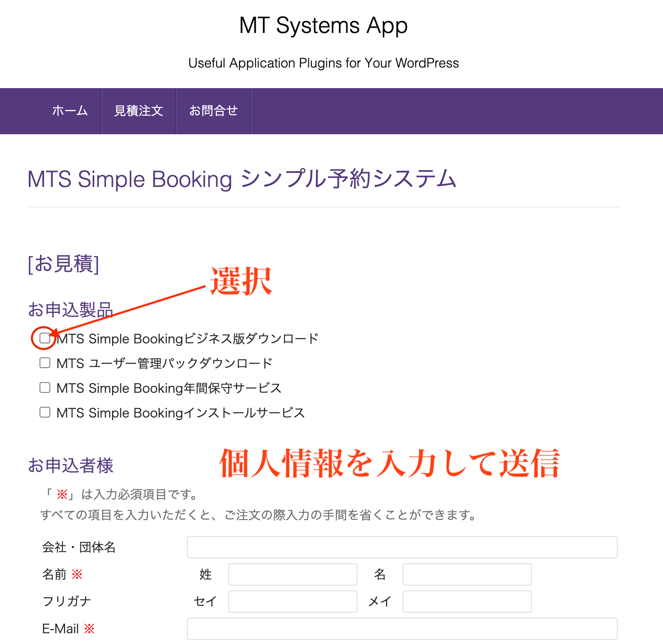
Task: Check the circled MTS Simple Bookingビジネス版ダウンロード checkbox
Action: pos(45,338)
